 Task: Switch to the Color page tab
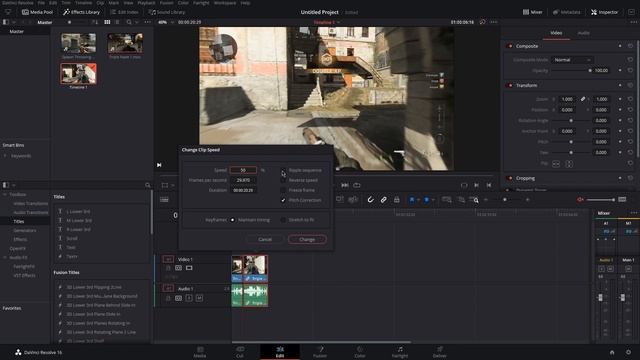point(360,352)
